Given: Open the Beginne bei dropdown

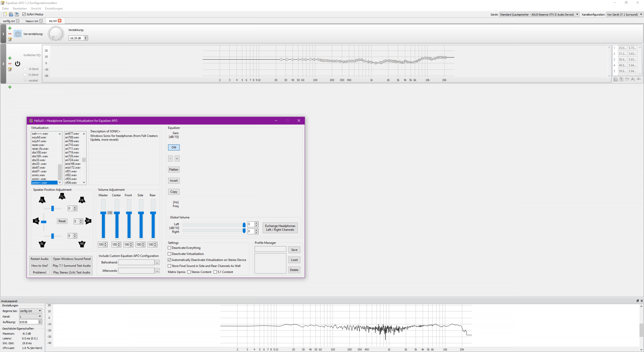Looking at the screenshot, I should [x=31, y=311].
